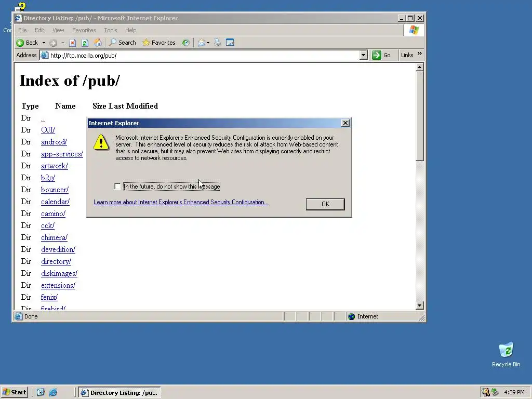Open the android/ directory link
Viewport: 532px width, 399px height.
(54, 142)
